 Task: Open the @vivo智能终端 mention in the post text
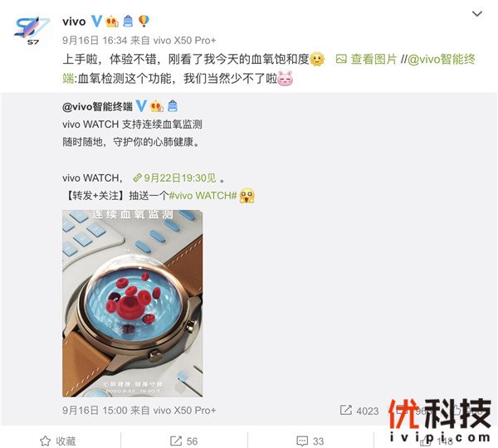[442, 59]
